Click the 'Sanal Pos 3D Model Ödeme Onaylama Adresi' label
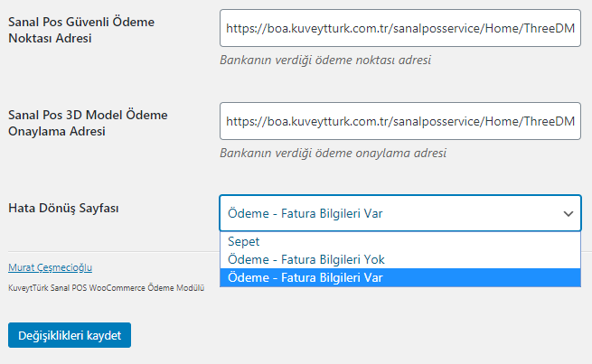 pyautogui.click(x=88, y=123)
